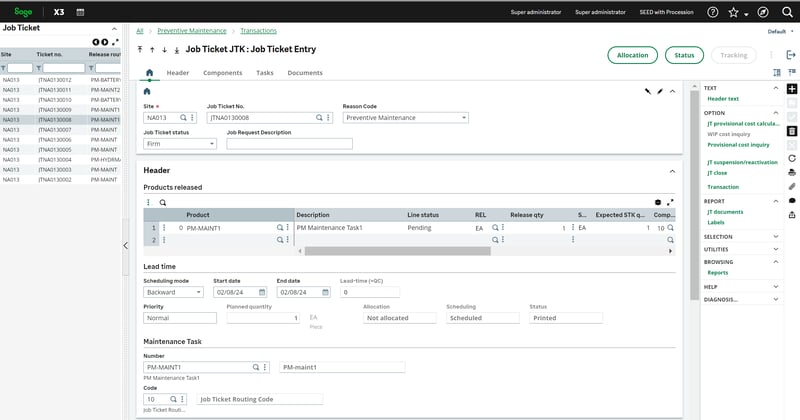Open the compass navigation icon

[763, 12]
